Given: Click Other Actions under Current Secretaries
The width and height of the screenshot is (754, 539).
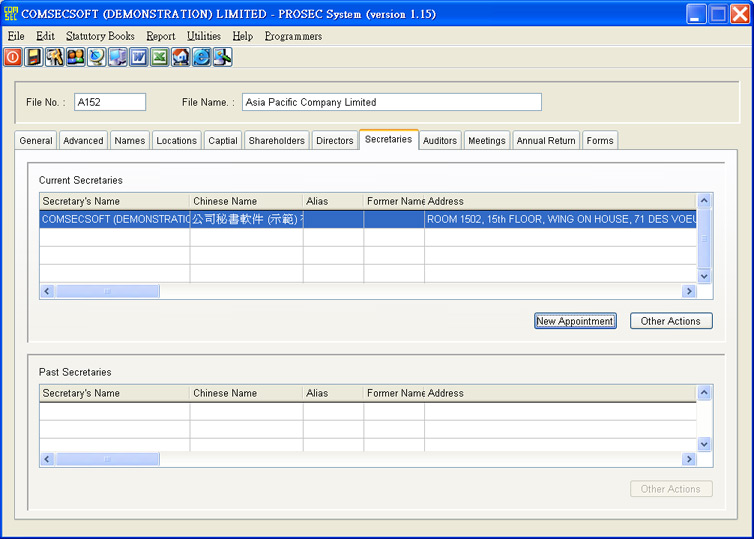Looking at the screenshot, I should coord(671,321).
